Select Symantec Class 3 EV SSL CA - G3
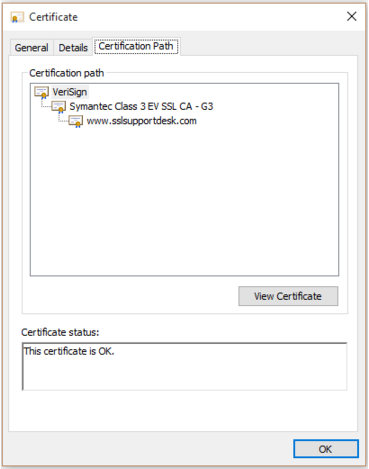369x469 pixels. pyautogui.click(x=141, y=106)
